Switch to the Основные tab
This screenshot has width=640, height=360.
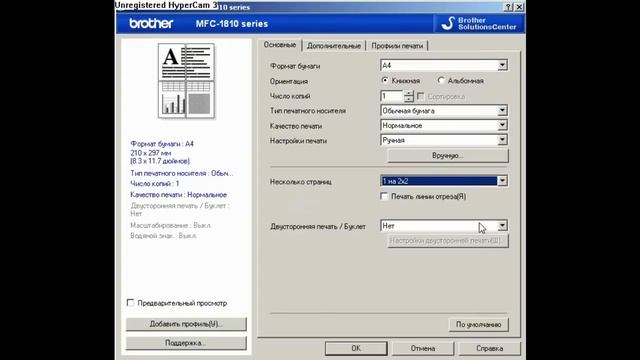(280, 45)
